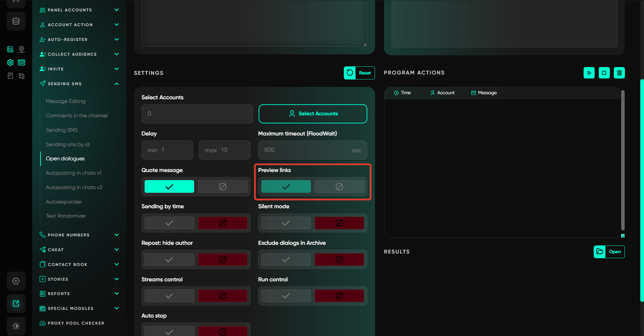Click the Program Actions log scrollbar
The width and height of the screenshot is (644, 336).
click(x=623, y=161)
